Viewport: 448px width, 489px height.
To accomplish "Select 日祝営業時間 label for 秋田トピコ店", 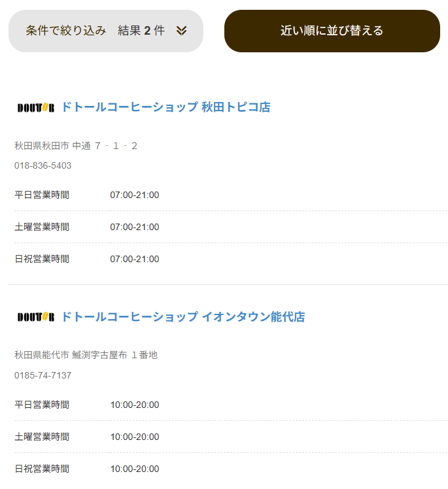I will click(x=42, y=259).
